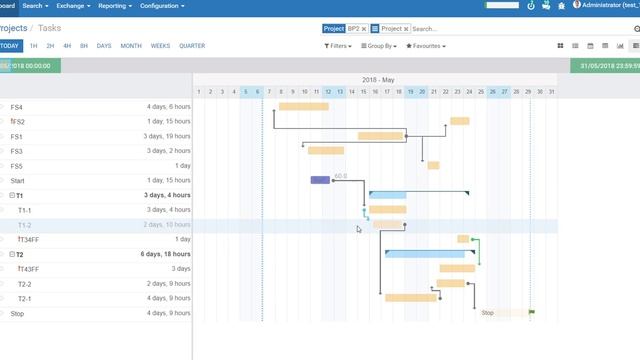
Task: Select the T2-2 task row
Action: point(96,284)
